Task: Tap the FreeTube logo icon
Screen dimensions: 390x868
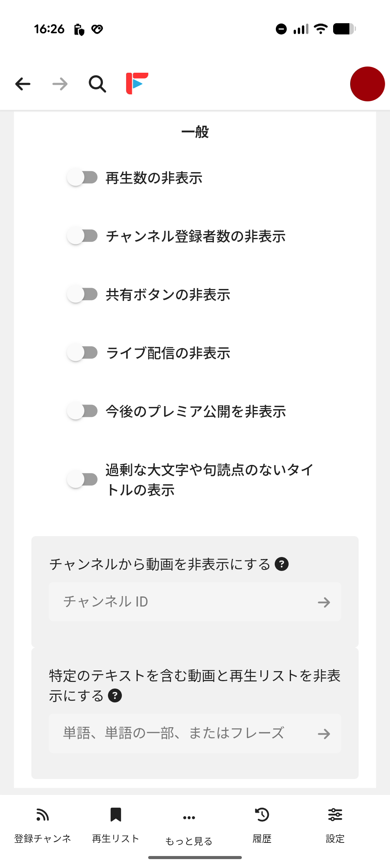Action: 137,83
